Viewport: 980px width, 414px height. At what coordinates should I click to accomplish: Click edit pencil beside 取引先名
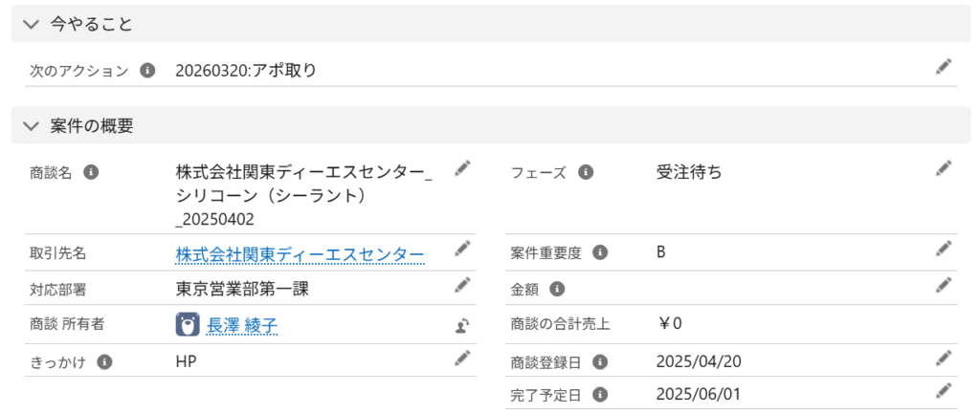click(x=462, y=249)
